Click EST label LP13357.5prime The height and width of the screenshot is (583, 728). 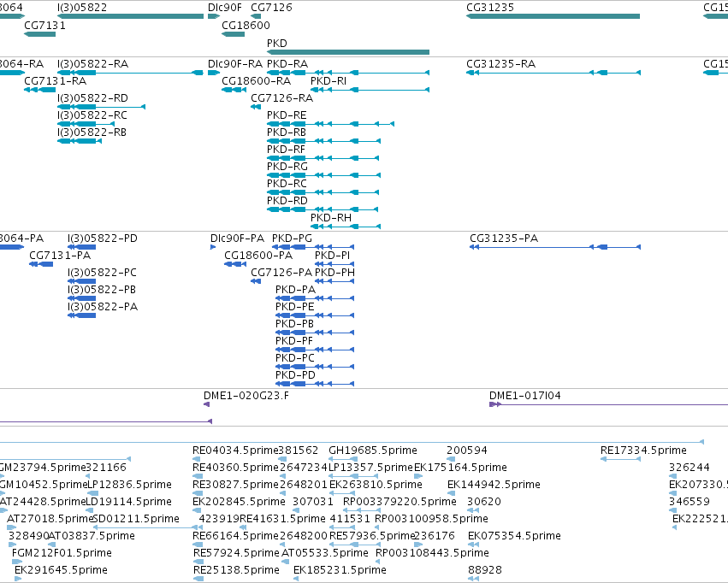(x=370, y=467)
